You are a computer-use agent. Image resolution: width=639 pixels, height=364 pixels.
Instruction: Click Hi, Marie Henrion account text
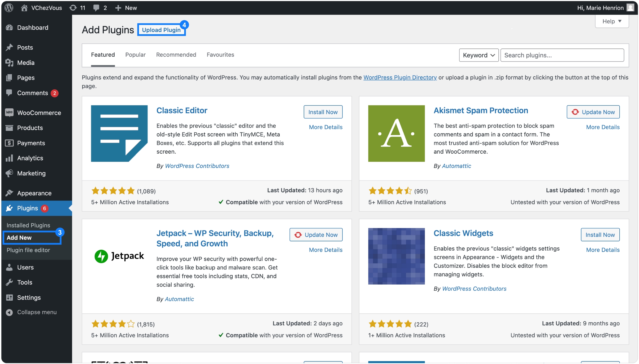pos(600,8)
